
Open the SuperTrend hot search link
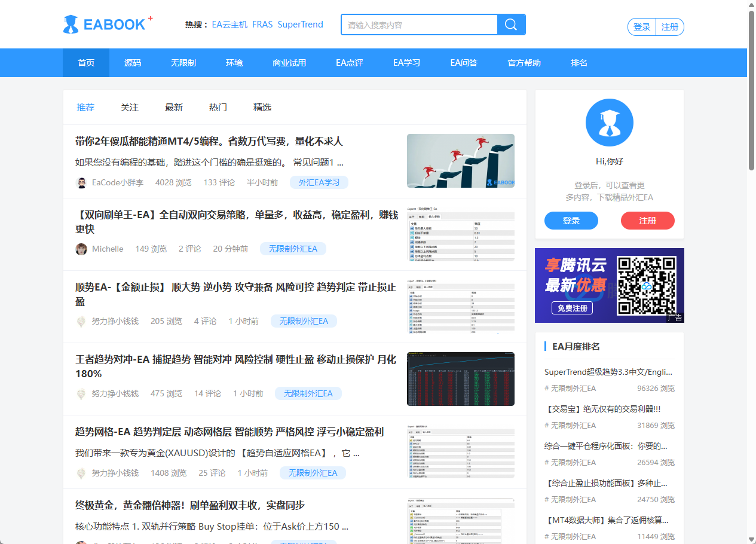pyautogui.click(x=300, y=25)
